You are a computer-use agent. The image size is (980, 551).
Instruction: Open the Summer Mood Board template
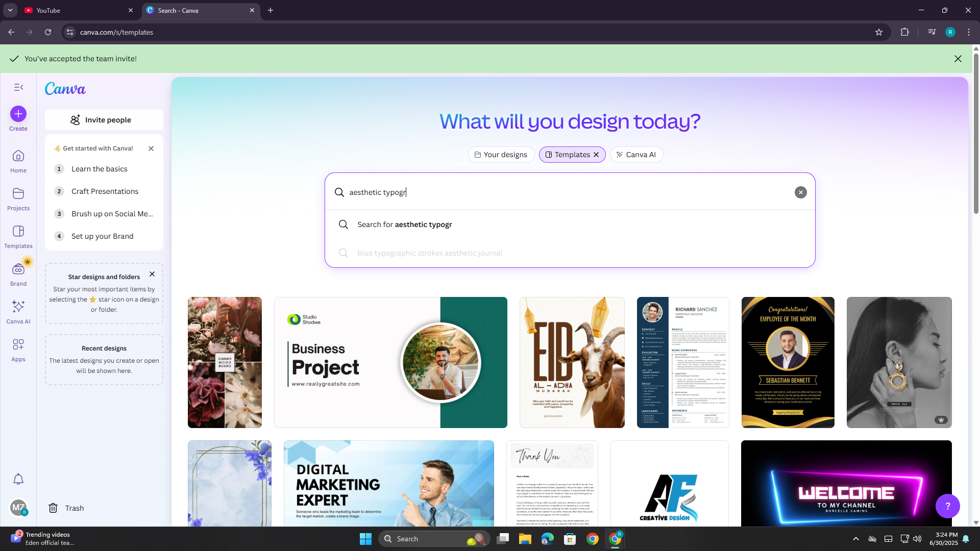point(225,362)
